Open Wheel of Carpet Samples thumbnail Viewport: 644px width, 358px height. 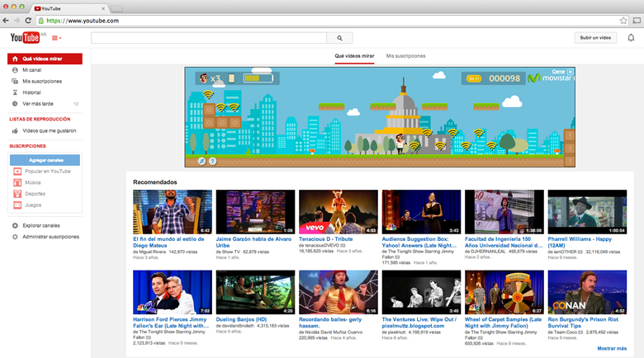tap(504, 292)
